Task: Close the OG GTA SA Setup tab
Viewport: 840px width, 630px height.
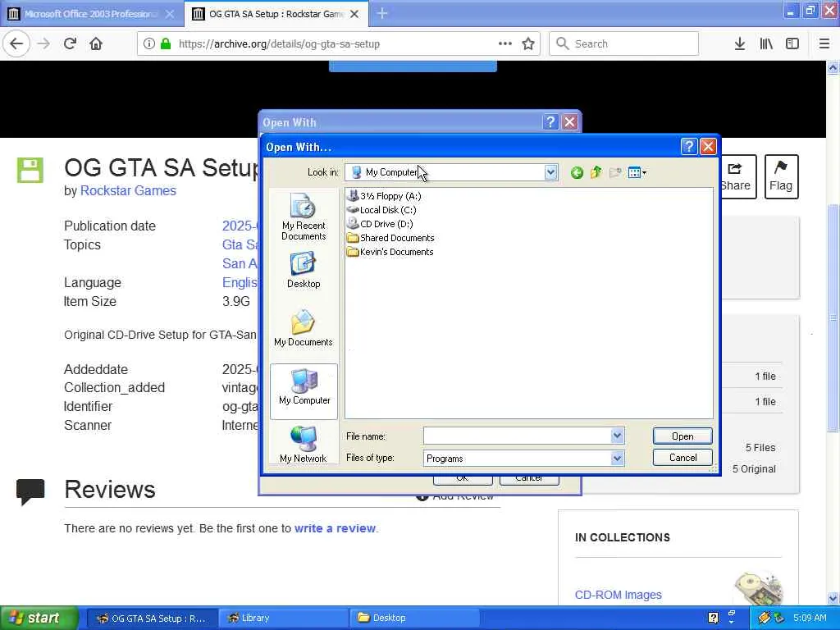Action: 354,14
